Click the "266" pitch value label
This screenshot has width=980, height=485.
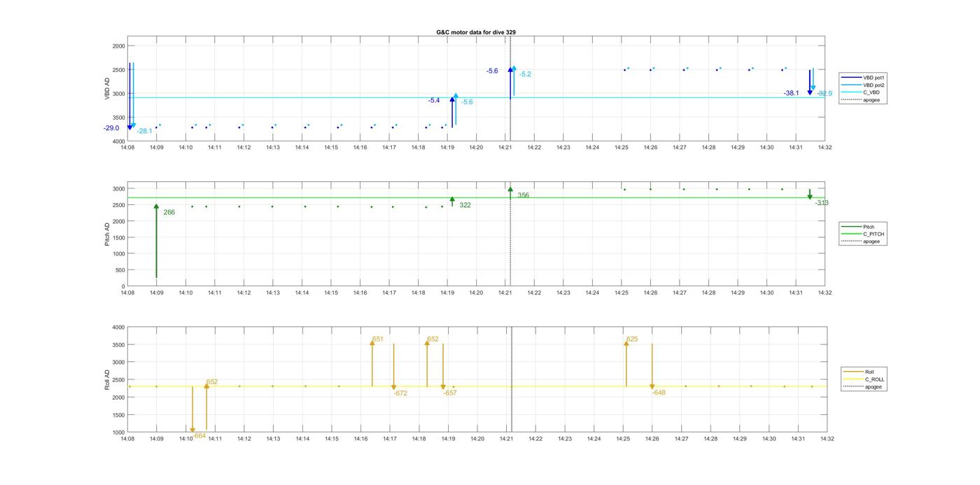[169, 212]
